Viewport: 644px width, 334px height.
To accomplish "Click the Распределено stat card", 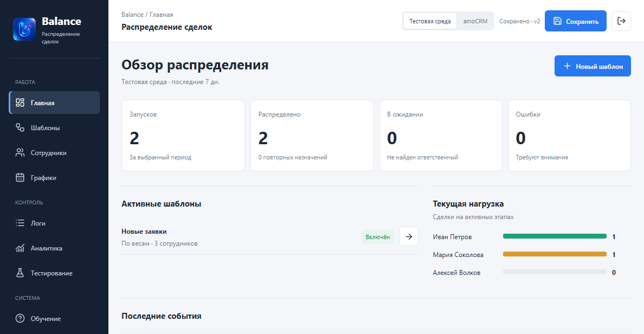I will click(312, 136).
